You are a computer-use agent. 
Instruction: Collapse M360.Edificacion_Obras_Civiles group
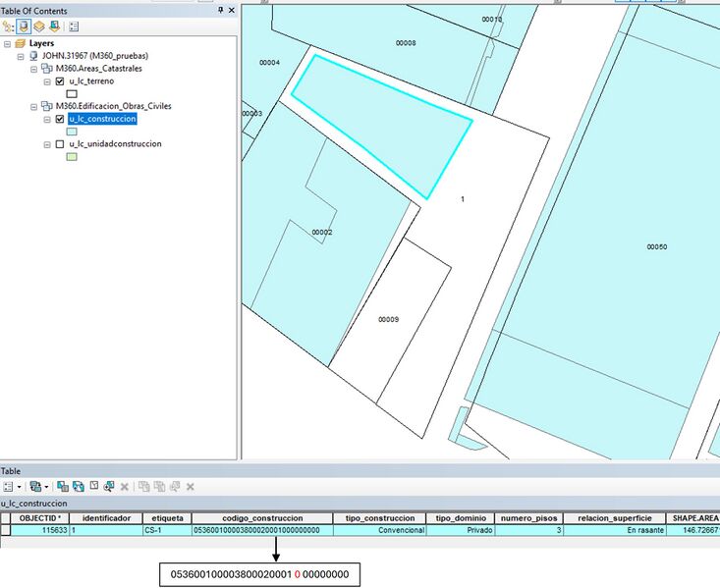point(33,107)
